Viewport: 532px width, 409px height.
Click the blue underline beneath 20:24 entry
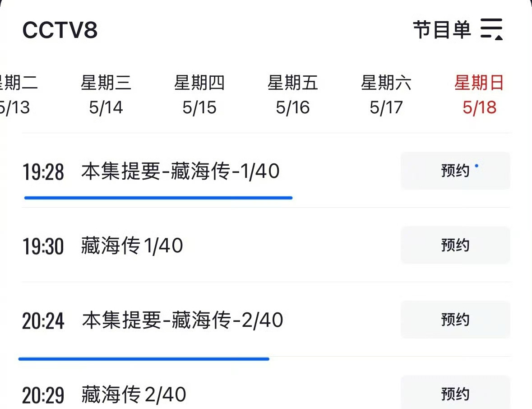144,359
